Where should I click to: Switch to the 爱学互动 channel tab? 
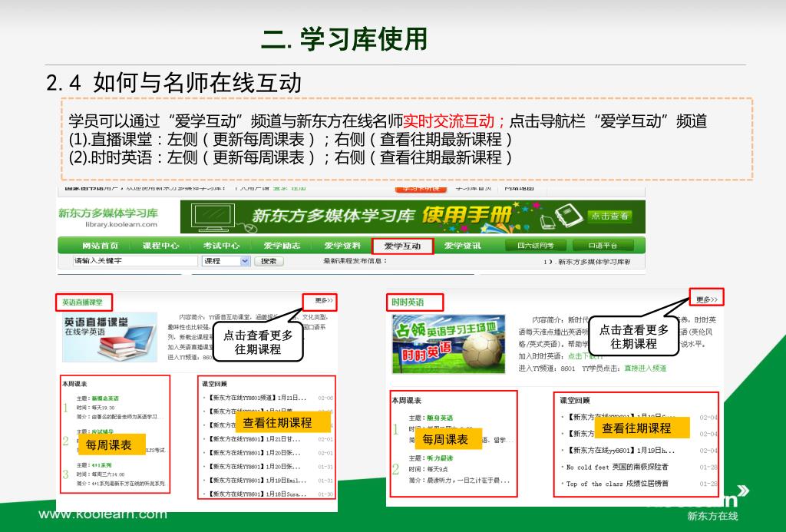point(402,246)
